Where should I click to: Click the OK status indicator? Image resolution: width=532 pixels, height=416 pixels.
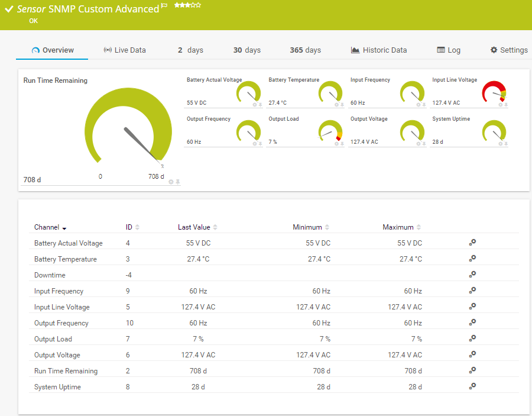tap(33, 21)
